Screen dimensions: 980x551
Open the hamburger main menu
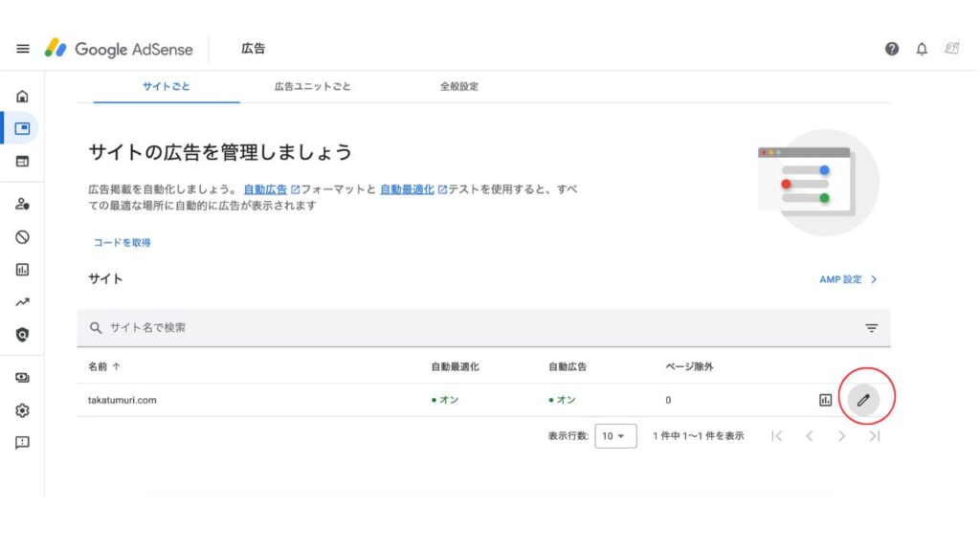point(23,49)
